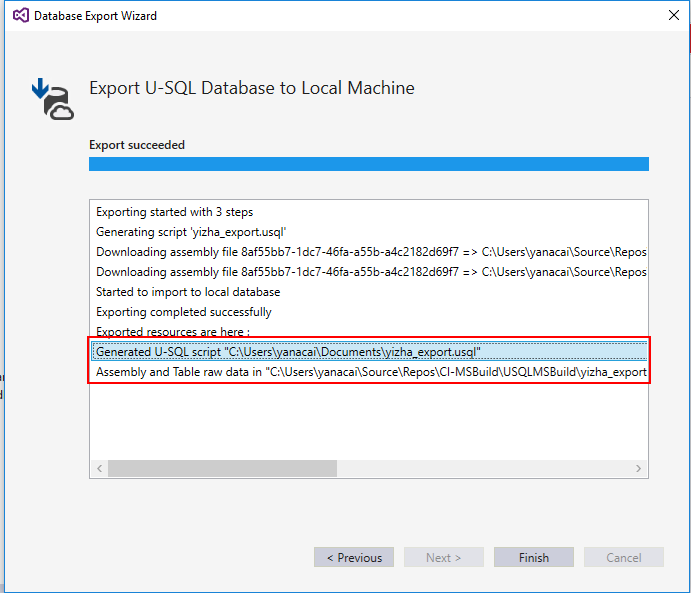Image resolution: width=691 pixels, height=593 pixels.
Task: Click the log's right scroll arrow
Action: (638, 468)
